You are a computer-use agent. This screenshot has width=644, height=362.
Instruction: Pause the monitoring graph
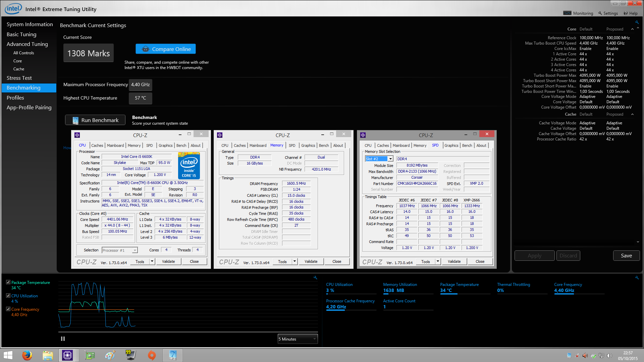pyautogui.click(x=63, y=339)
